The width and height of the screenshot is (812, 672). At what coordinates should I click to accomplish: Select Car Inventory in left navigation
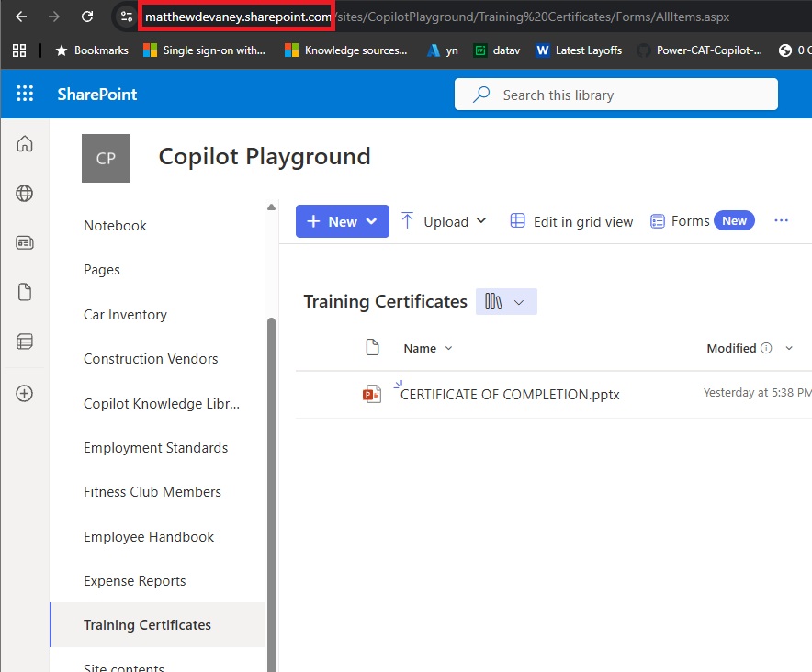(125, 315)
